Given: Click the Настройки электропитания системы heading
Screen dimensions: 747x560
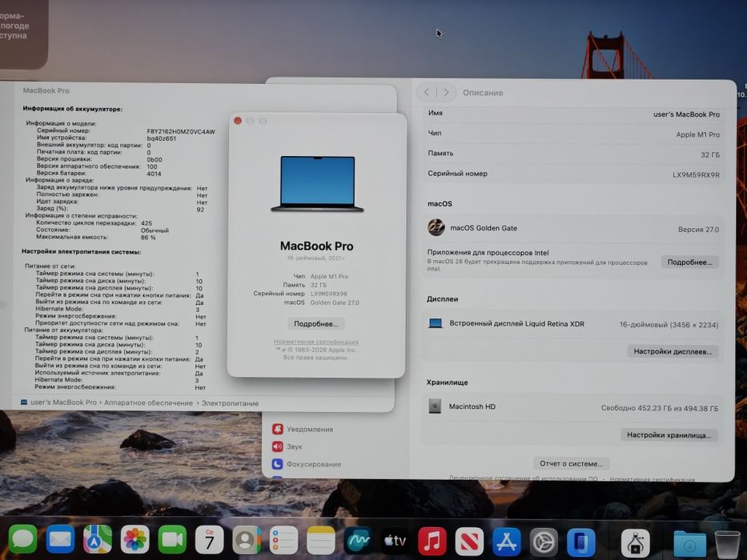Looking at the screenshot, I should (x=82, y=251).
